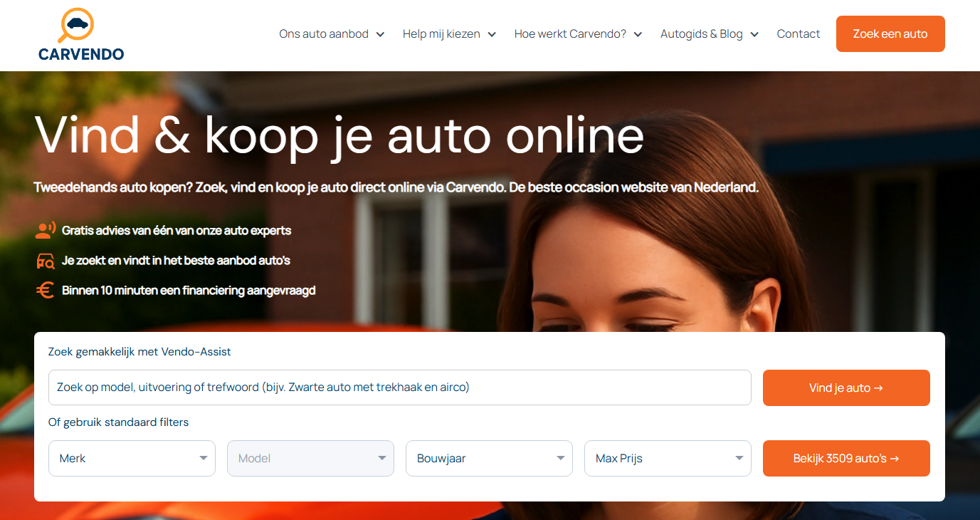Open the Bouwjaar dropdown
Screen dimensions: 980x520
point(489,458)
